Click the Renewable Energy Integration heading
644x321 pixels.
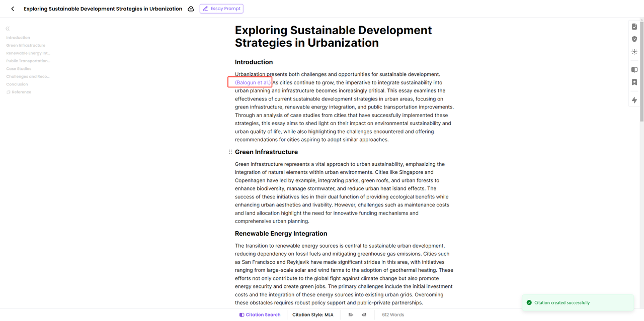[x=281, y=234]
